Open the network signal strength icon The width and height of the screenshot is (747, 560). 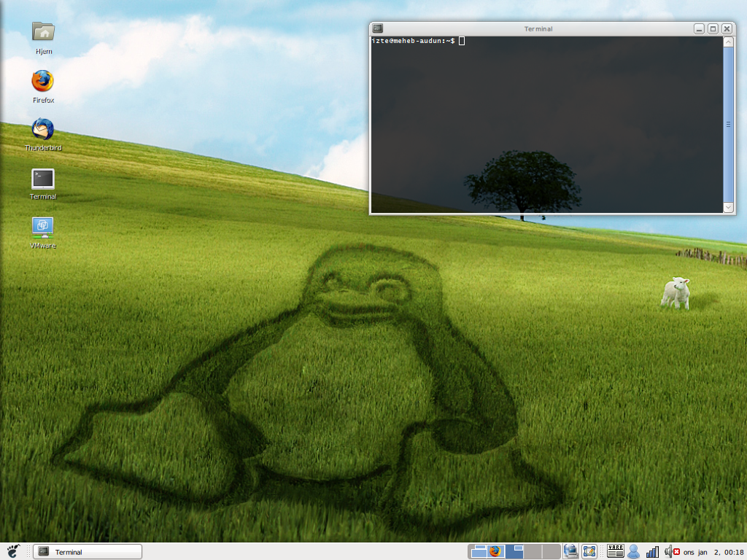652,552
